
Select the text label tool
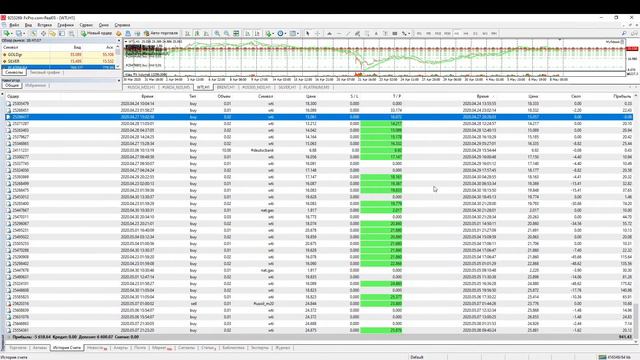point(385,33)
